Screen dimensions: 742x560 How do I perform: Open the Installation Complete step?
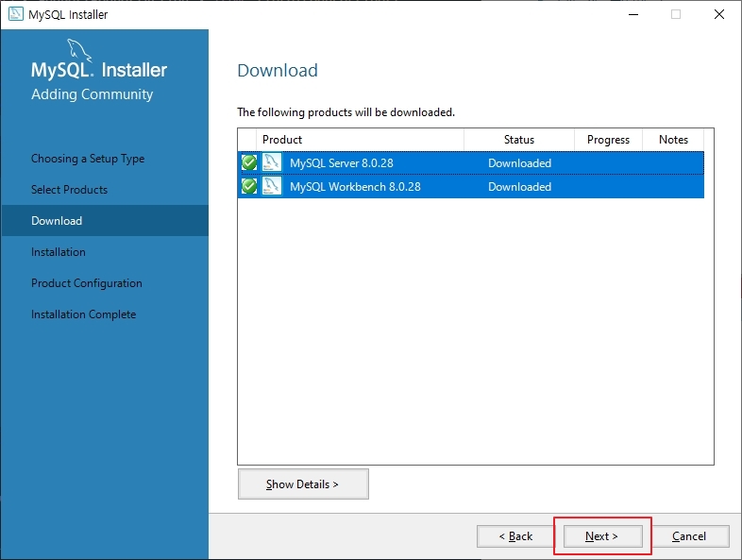coord(84,314)
